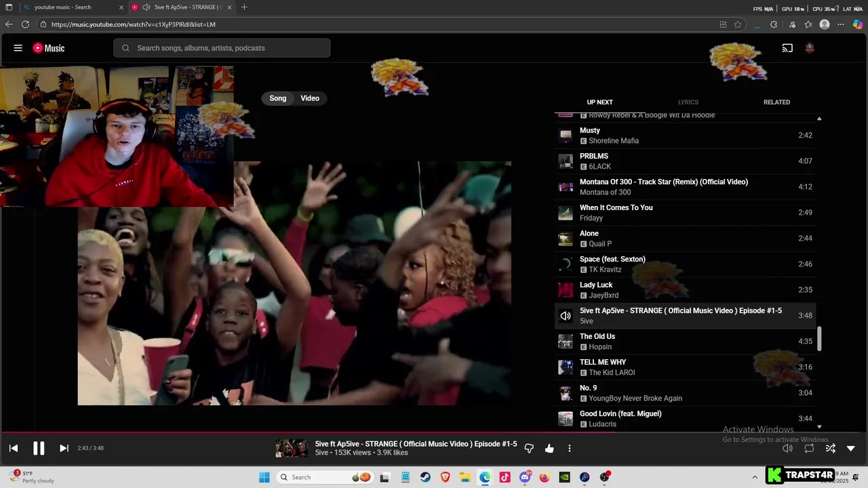Viewport: 868px width, 488px height.
Task: Click the music video player area
Action: [x=294, y=283]
